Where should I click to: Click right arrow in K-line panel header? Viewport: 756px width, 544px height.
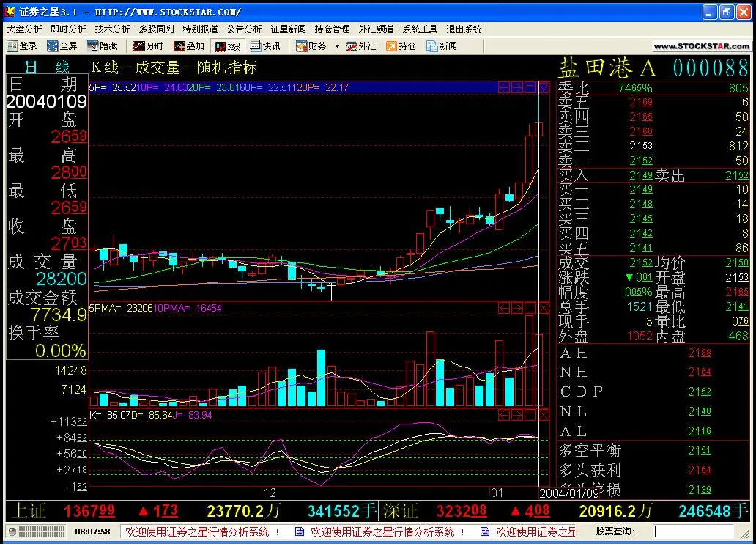click(517, 87)
